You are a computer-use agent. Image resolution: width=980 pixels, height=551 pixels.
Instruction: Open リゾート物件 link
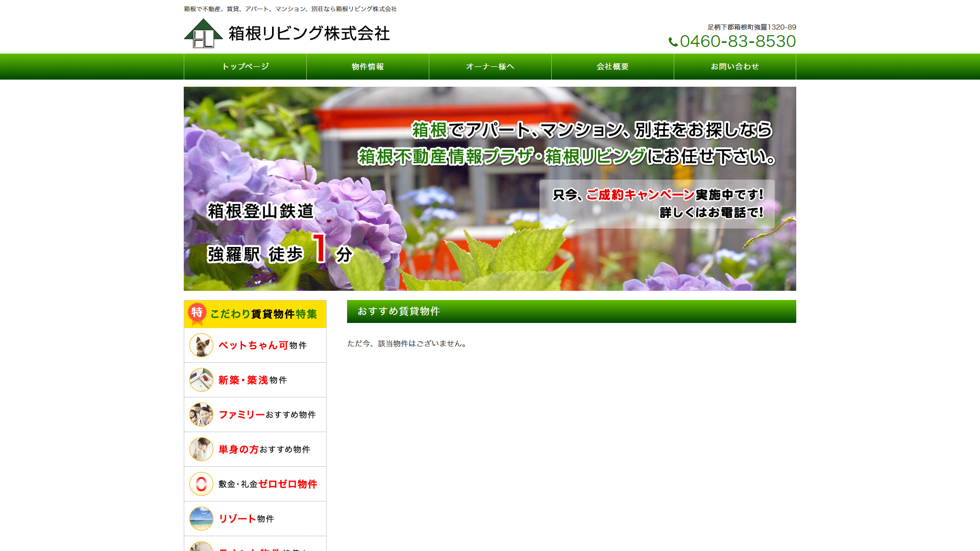(x=255, y=519)
